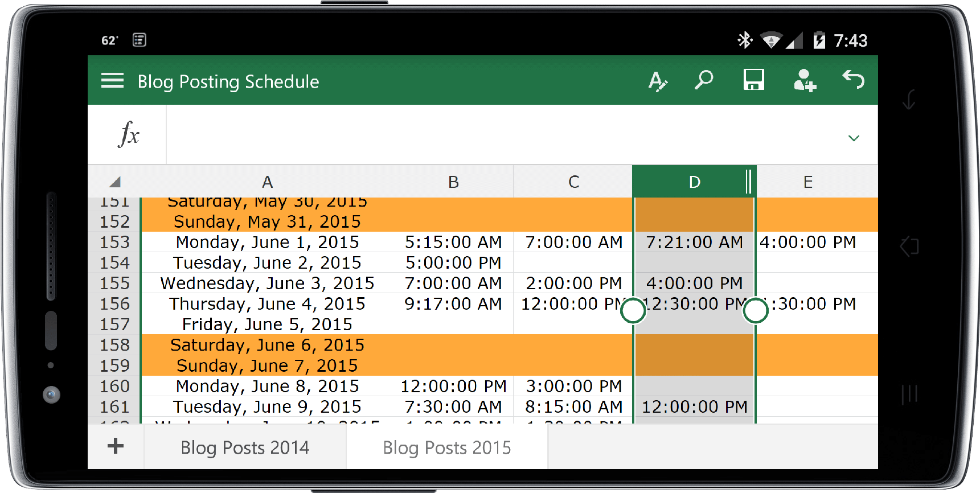This screenshot has width=980, height=493.
Task: Select column B header
Action: [x=453, y=182]
